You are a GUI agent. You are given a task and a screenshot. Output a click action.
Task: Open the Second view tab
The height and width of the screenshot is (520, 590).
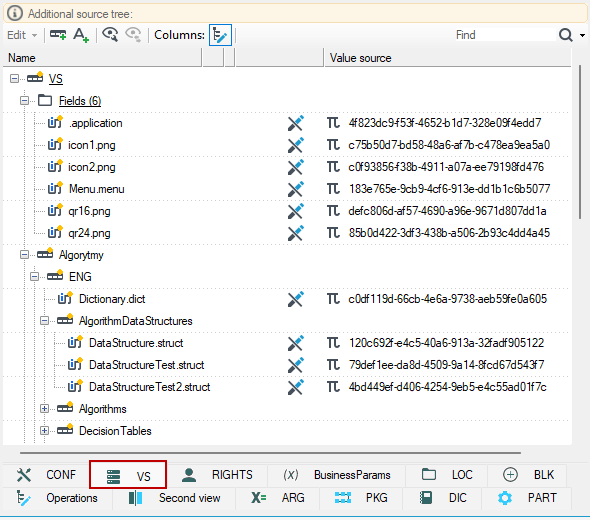point(174,498)
